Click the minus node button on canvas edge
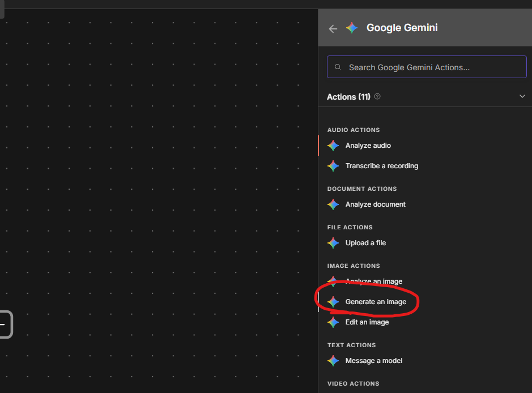The height and width of the screenshot is (393, 532). point(5,324)
